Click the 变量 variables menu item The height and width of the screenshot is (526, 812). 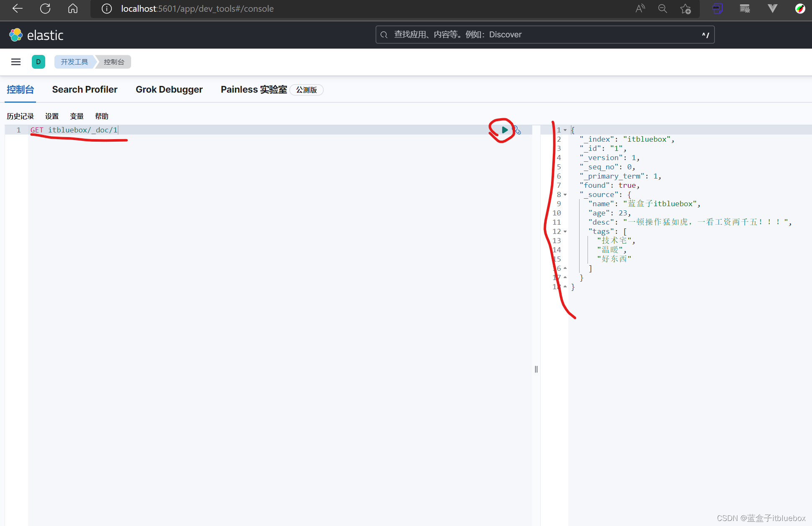(77, 116)
